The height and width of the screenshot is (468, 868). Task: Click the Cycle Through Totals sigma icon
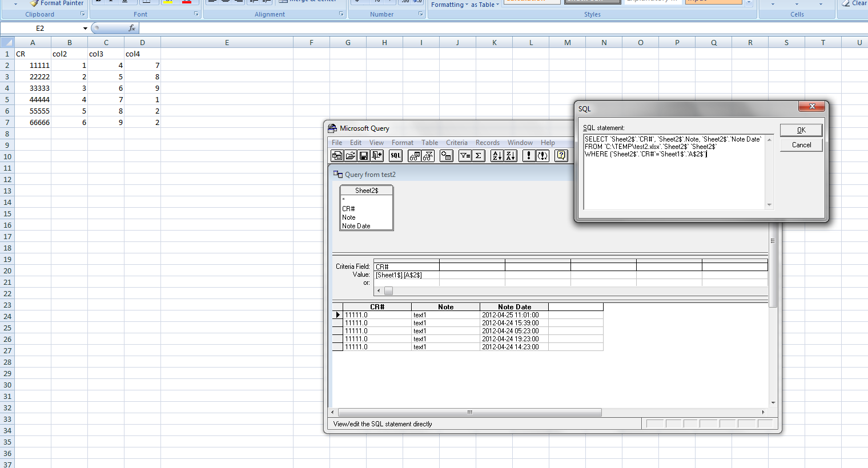479,155
